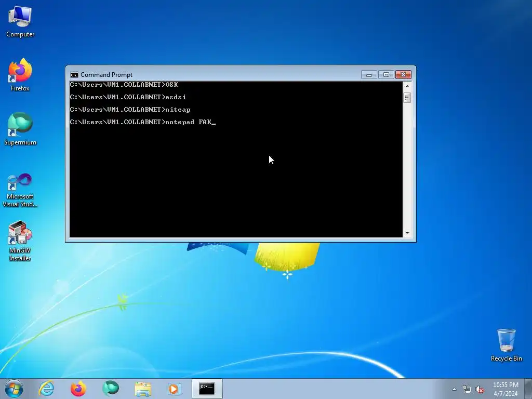532x399 pixels.
Task: Select the MinGW Installer desktop shortcut
Action: pyautogui.click(x=20, y=241)
